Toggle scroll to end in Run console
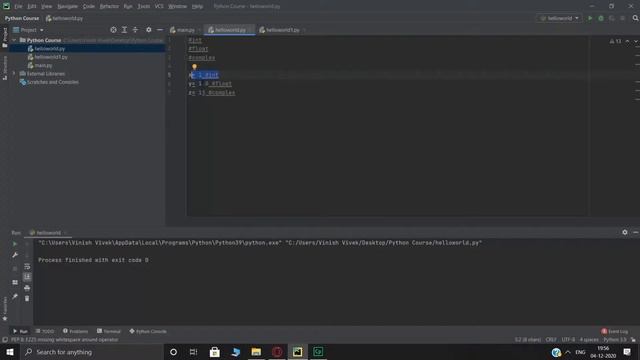 click(x=27, y=277)
